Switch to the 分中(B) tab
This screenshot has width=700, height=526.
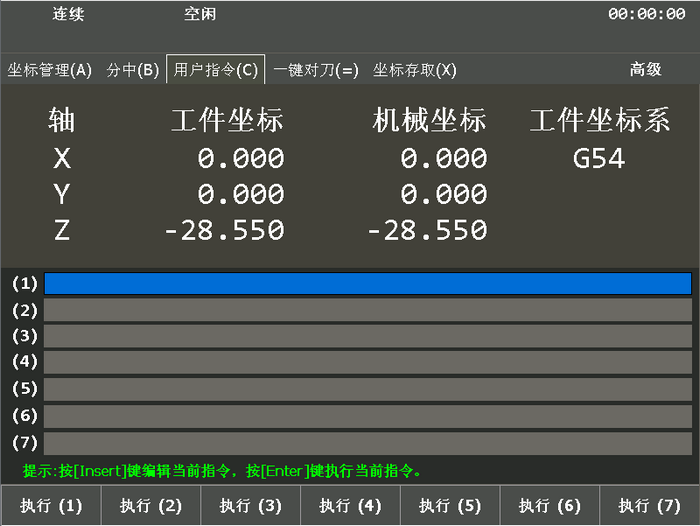pyautogui.click(x=133, y=70)
